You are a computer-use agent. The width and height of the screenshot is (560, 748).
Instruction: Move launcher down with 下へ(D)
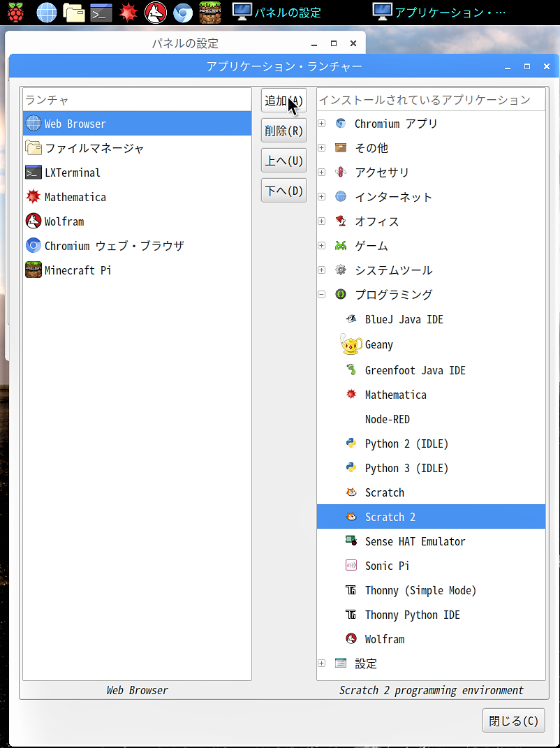click(283, 191)
